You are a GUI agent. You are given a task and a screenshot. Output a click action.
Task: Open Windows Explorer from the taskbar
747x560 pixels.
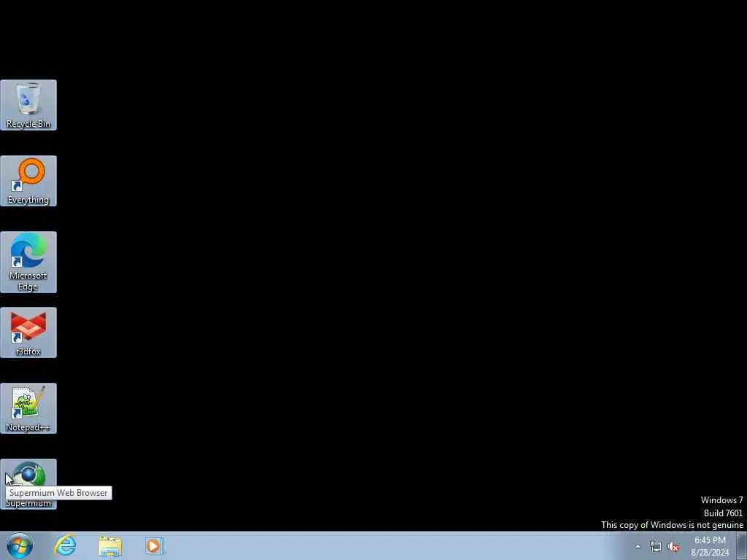tap(111, 545)
